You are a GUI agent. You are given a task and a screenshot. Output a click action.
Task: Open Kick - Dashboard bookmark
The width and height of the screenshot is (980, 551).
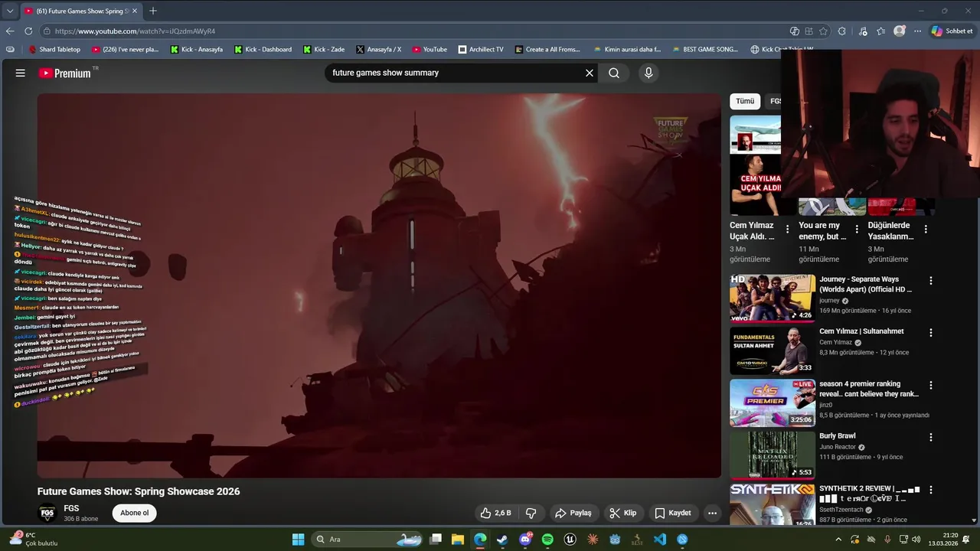tap(263, 49)
